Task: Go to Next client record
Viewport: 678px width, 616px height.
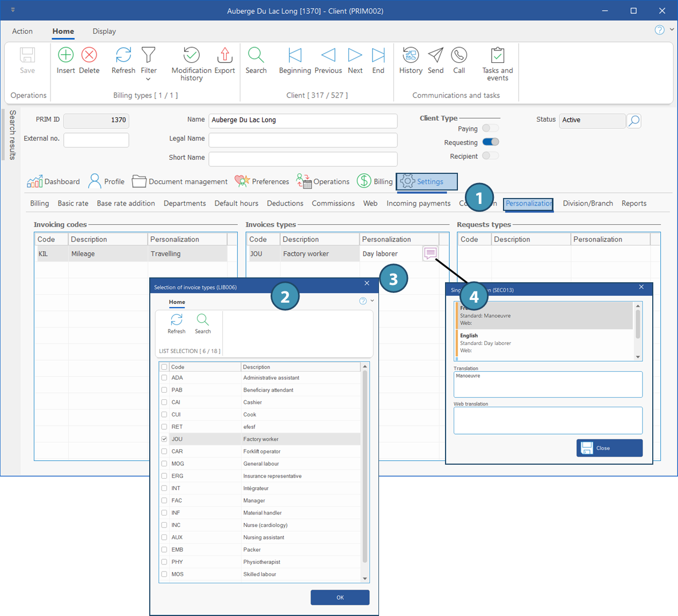Action: point(355,55)
